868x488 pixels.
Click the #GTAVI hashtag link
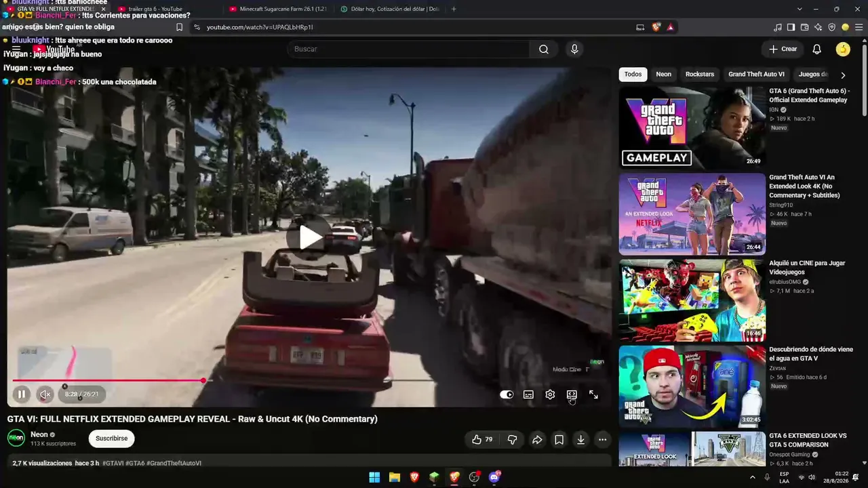point(113,464)
